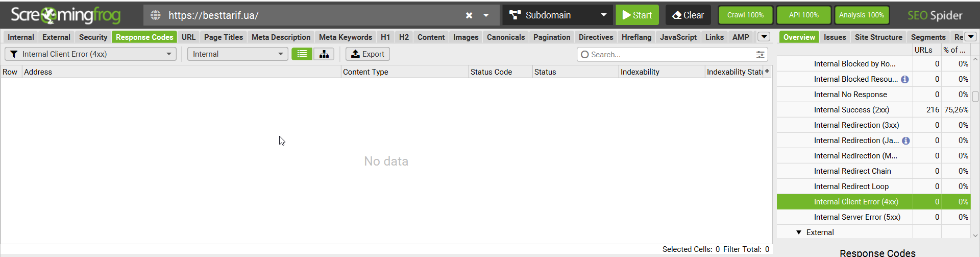The height and width of the screenshot is (257, 980).
Task: Sort by the Status Code column
Action: 500,72
